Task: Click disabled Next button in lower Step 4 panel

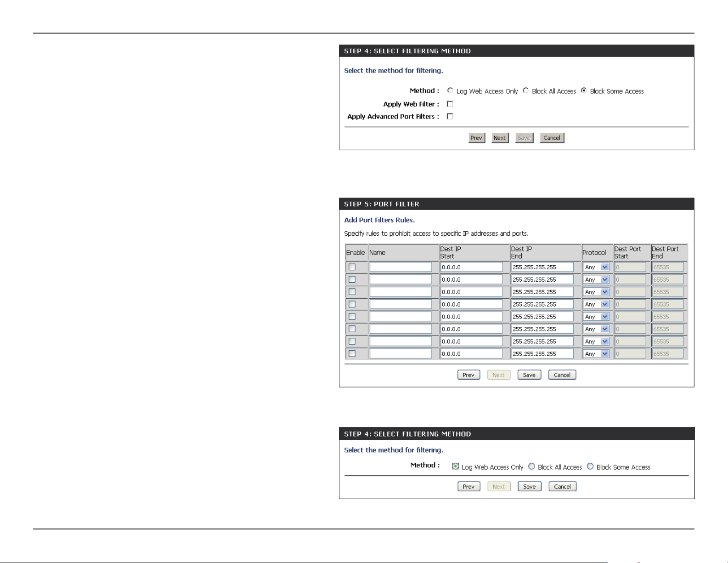Action: (x=499, y=487)
